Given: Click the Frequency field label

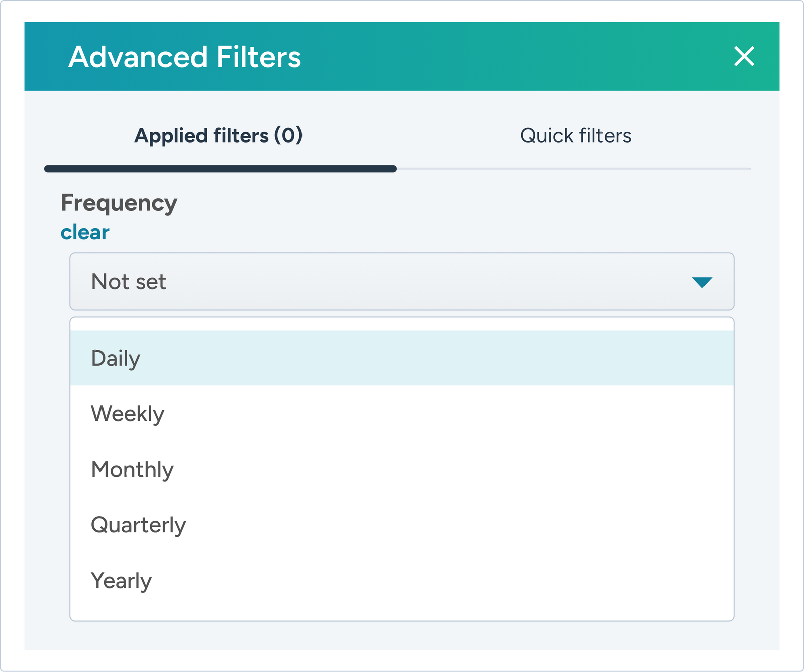Looking at the screenshot, I should [119, 203].
